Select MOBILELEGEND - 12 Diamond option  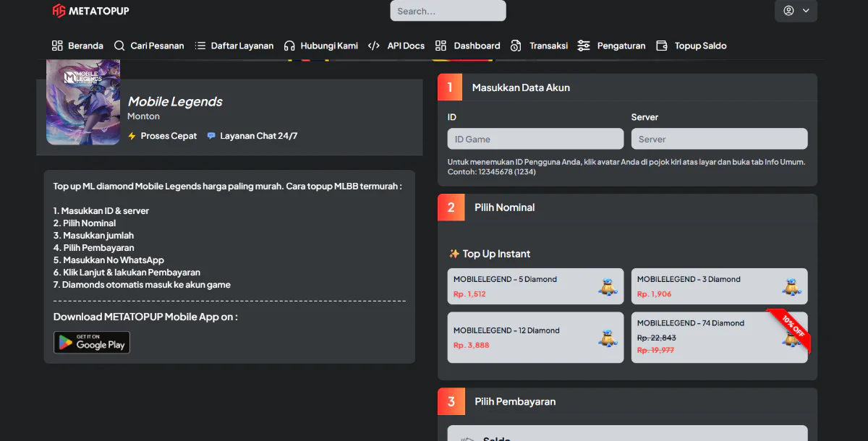[535, 338]
